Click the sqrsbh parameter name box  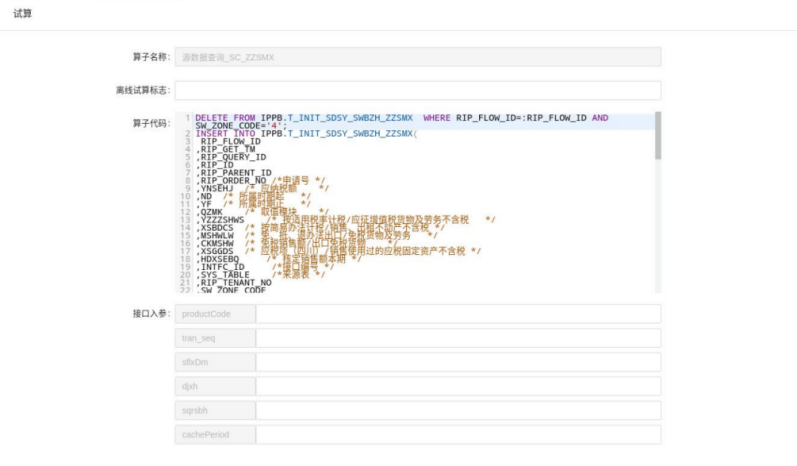tap(216, 411)
